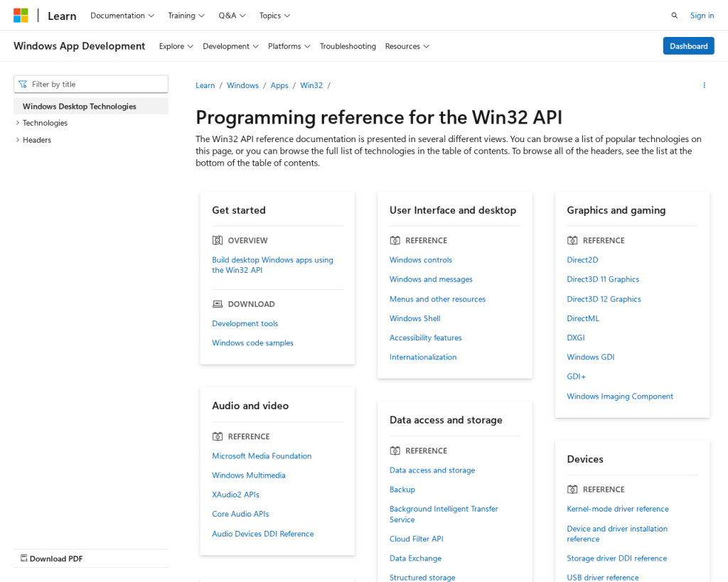Focus the Filter by title field

click(x=91, y=84)
